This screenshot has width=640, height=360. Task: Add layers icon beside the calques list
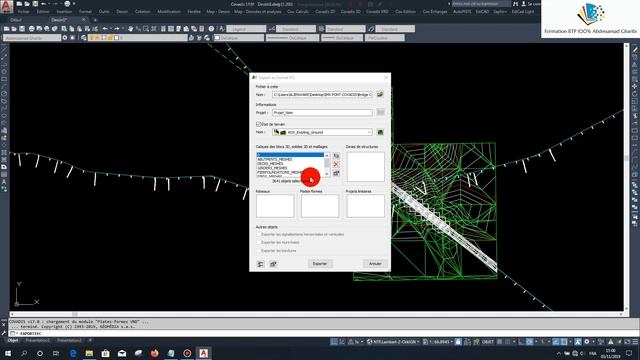(336, 156)
